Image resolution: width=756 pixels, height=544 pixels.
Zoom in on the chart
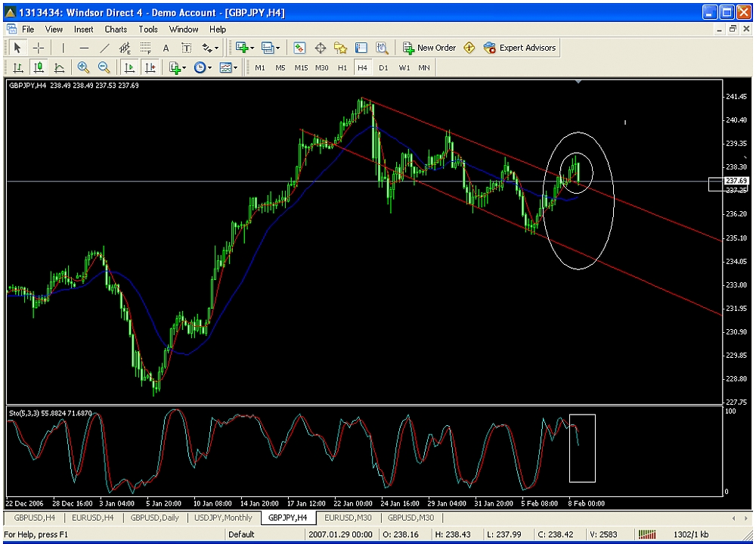pos(83,67)
